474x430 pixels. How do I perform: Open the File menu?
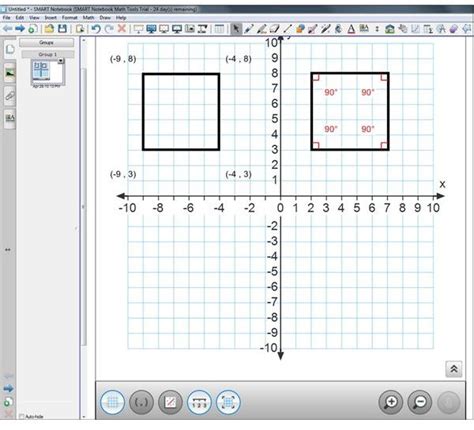click(x=6, y=18)
